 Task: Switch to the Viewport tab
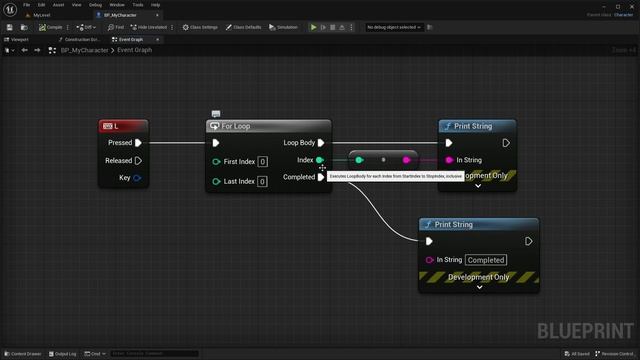coord(17,40)
